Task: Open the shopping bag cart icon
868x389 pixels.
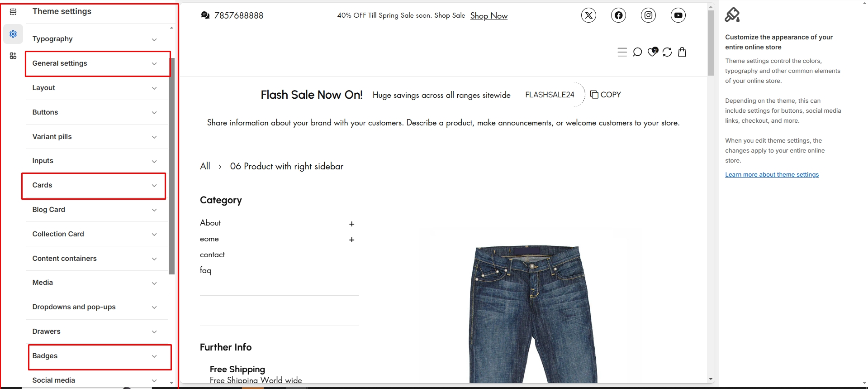Action: pyautogui.click(x=682, y=52)
